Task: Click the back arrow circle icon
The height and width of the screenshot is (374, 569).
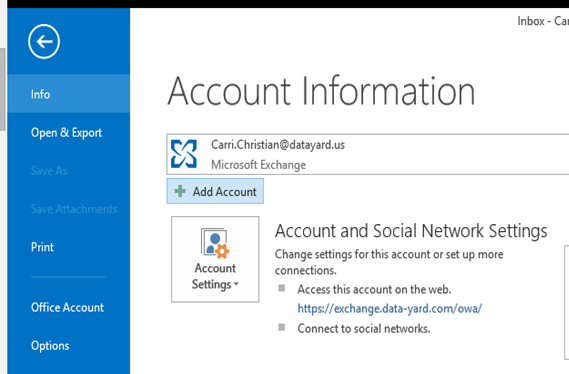Action: 44,41
